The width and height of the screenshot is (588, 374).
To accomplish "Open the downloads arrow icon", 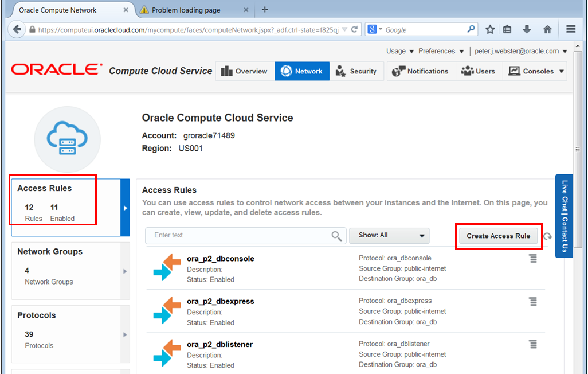I will point(527,29).
